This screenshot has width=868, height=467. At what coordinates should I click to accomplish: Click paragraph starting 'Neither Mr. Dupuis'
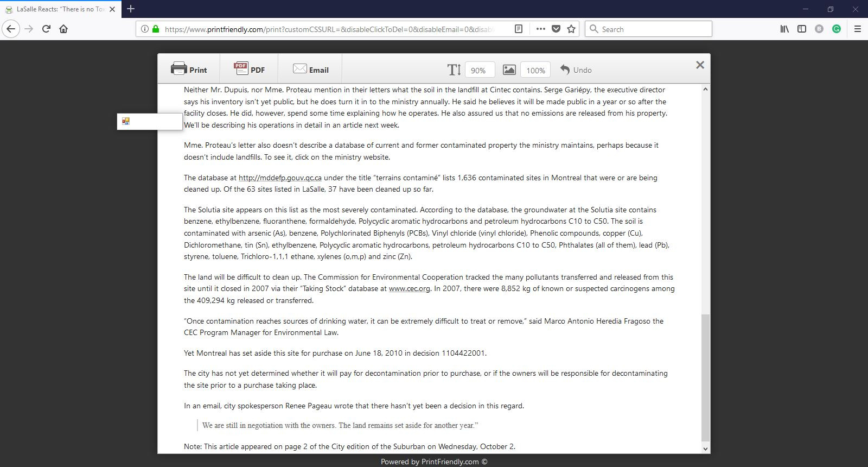point(426,108)
